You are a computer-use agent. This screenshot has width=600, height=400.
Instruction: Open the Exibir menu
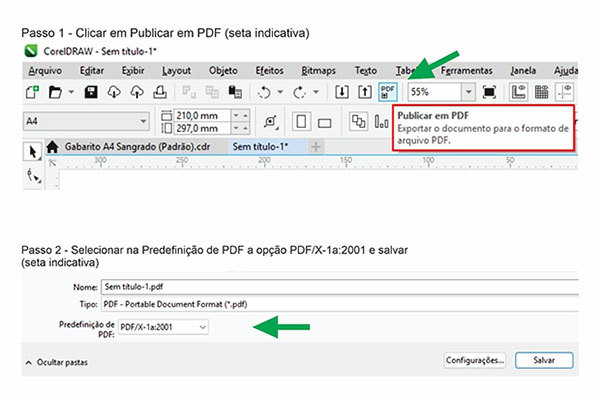coord(133,71)
